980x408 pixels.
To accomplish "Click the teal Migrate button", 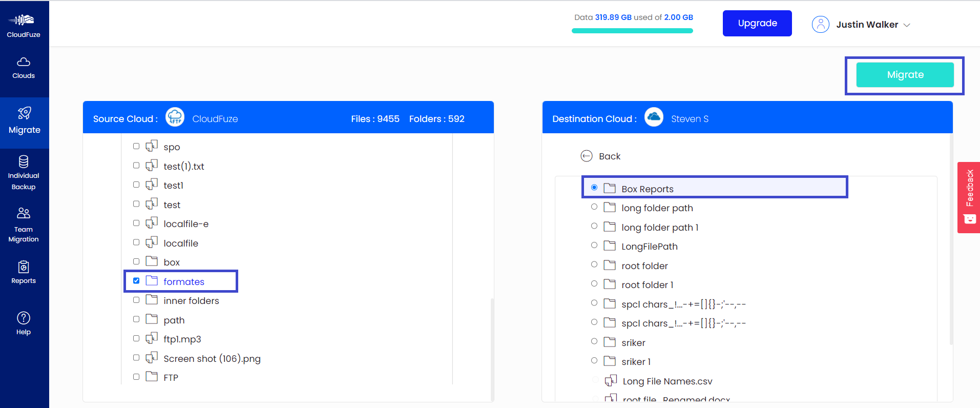I will pyautogui.click(x=905, y=75).
